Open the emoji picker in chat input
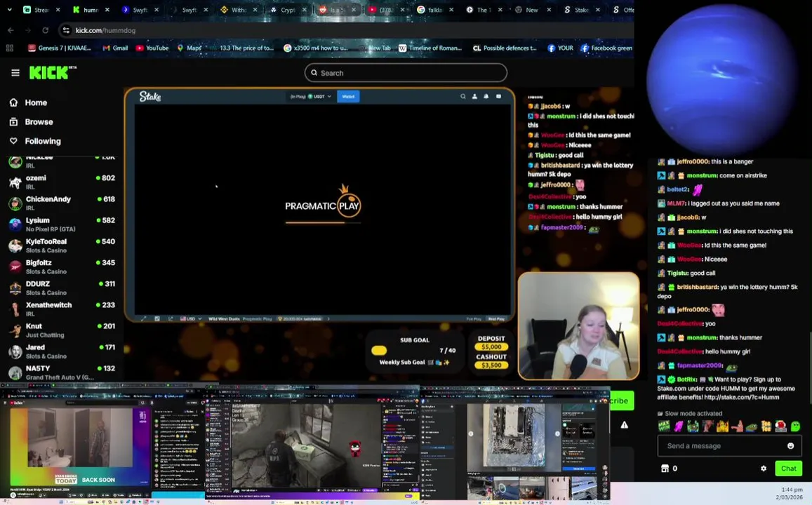The image size is (812, 505). (x=790, y=446)
